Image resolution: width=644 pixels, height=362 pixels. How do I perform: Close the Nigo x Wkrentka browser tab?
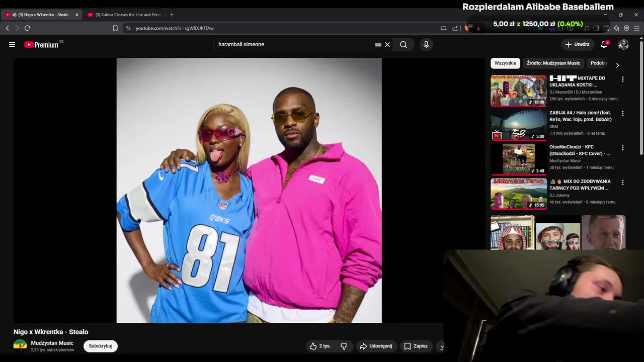pos(76,15)
